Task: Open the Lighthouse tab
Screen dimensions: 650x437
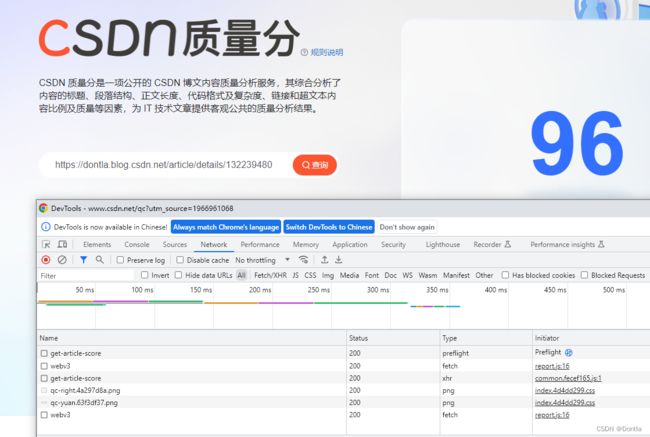Action: click(443, 245)
